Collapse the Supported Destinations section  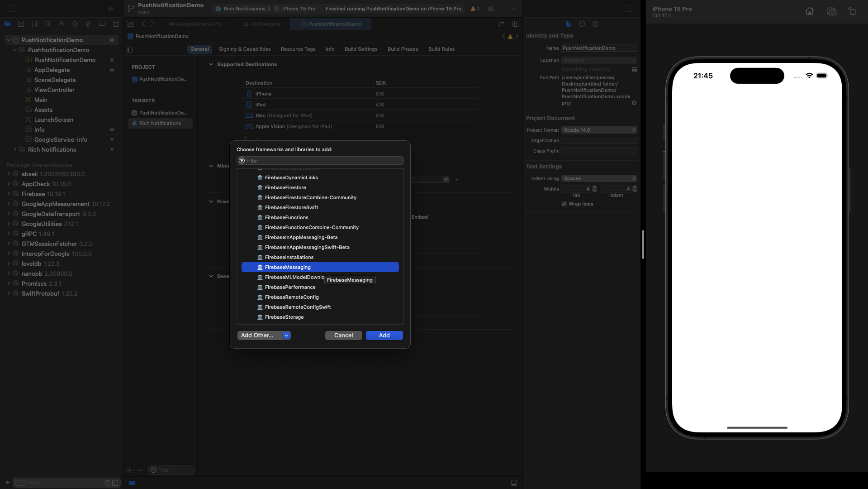(x=211, y=64)
